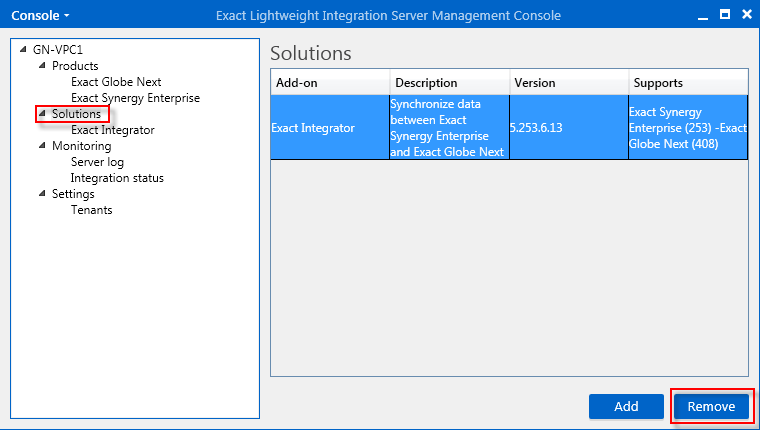760x430 pixels.
Task: Select the Products tree item
Action: (x=75, y=65)
